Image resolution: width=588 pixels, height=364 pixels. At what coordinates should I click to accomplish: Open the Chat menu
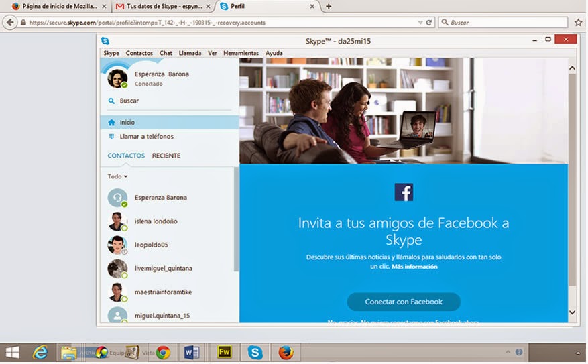166,53
